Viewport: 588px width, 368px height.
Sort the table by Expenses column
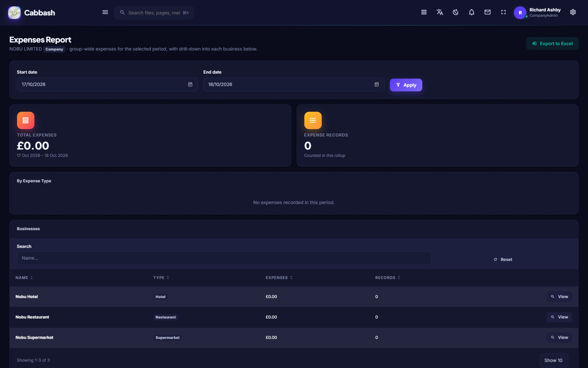[279, 278]
